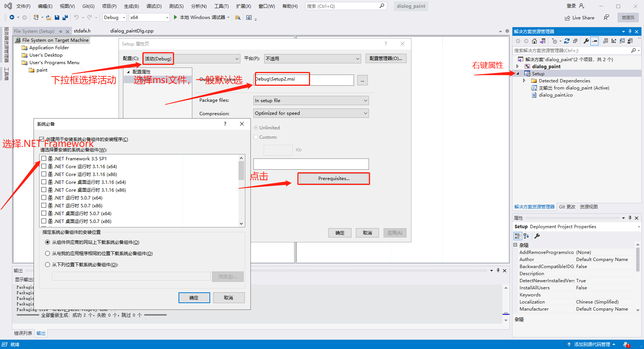Check .NET Framework 3.5 SP1

click(x=44, y=158)
